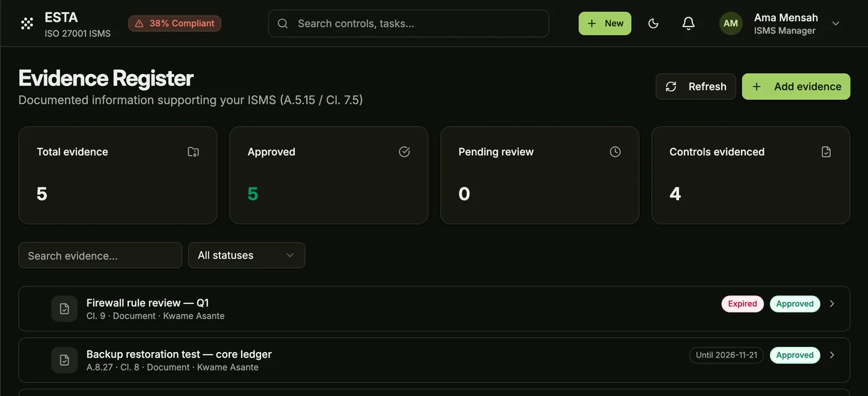Click the Approved tag on Backup row
The height and width of the screenshot is (396, 868).
(x=795, y=355)
